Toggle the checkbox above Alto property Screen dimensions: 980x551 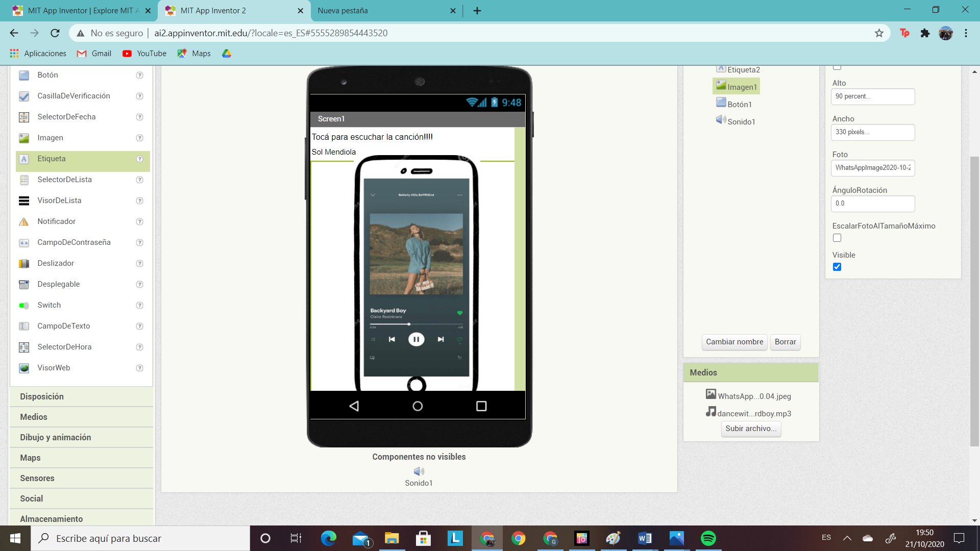(x=837, y=67)
